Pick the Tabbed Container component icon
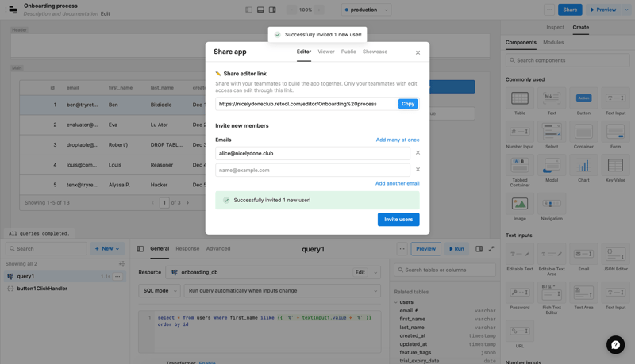Image resolution: width=635 pixels, height=364 pixels. tap(520, 165)
